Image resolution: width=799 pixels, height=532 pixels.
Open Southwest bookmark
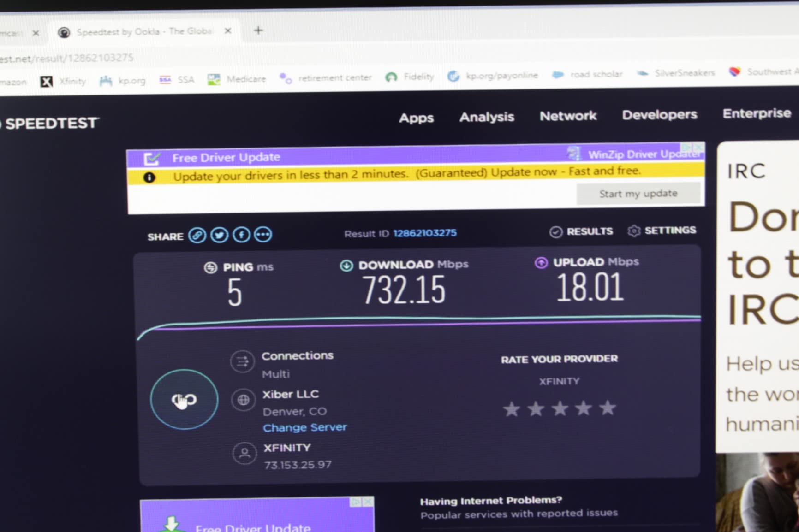(764, 72)
